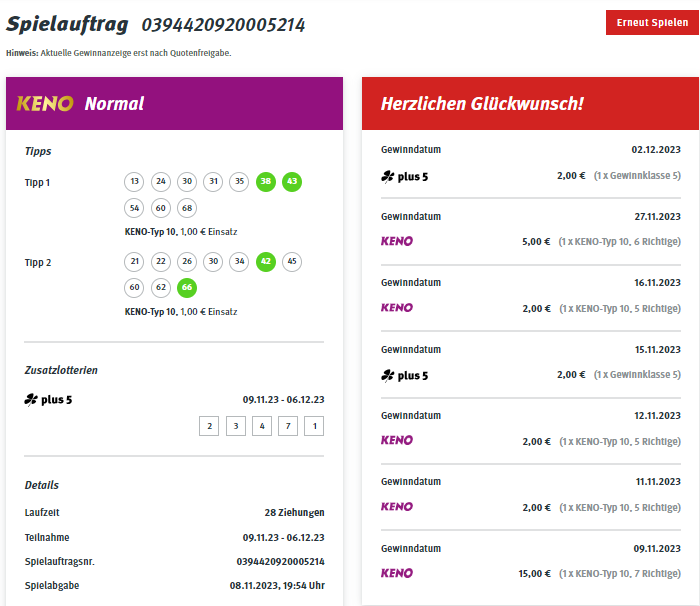Image resolution: width=700 pixels, height=606 pixels.
Task: Click the Gewinndatum 11.11.2023 date
Action: [x=658, y=482]
